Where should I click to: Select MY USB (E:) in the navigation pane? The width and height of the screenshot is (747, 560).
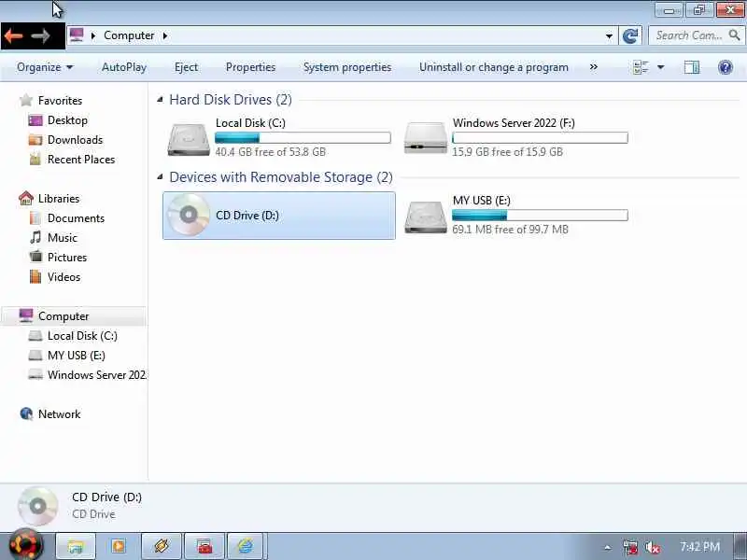tap(77, 356)
